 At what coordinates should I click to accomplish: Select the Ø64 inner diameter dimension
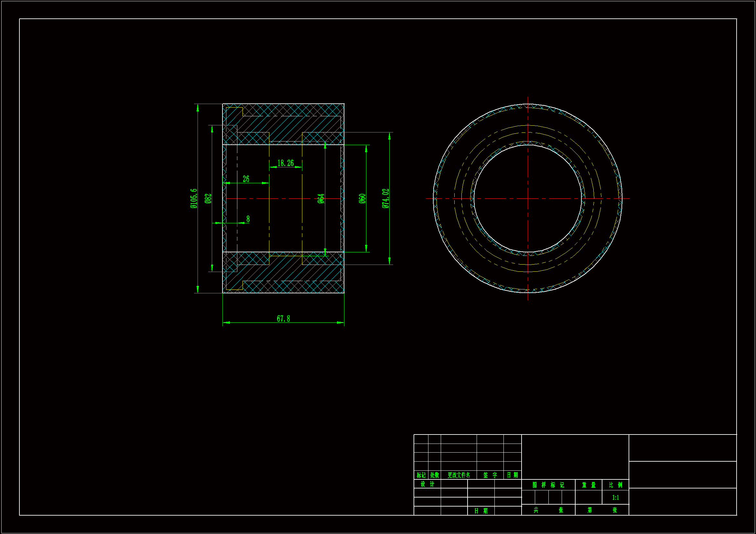321,198
